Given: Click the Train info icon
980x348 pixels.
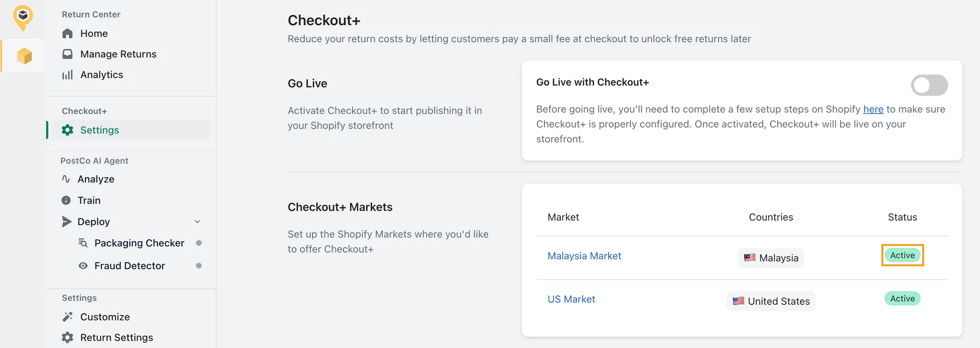Looking at the screenshot, I should [66, 200].
